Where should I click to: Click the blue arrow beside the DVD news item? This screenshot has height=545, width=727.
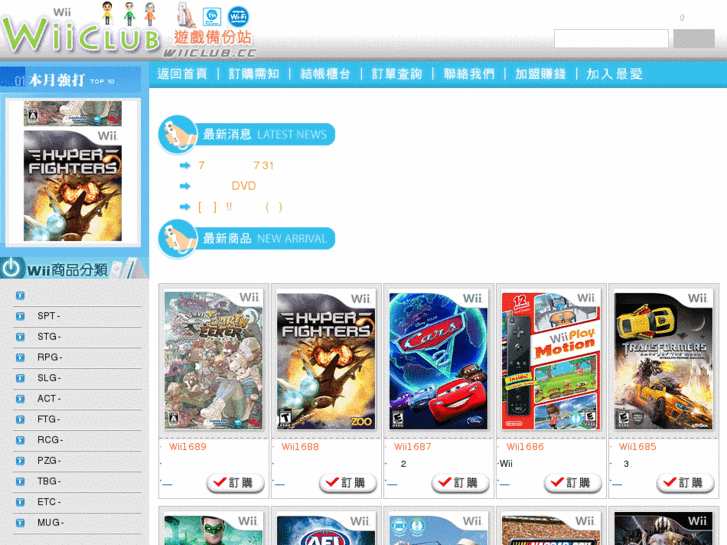click(x=185, y=186)
